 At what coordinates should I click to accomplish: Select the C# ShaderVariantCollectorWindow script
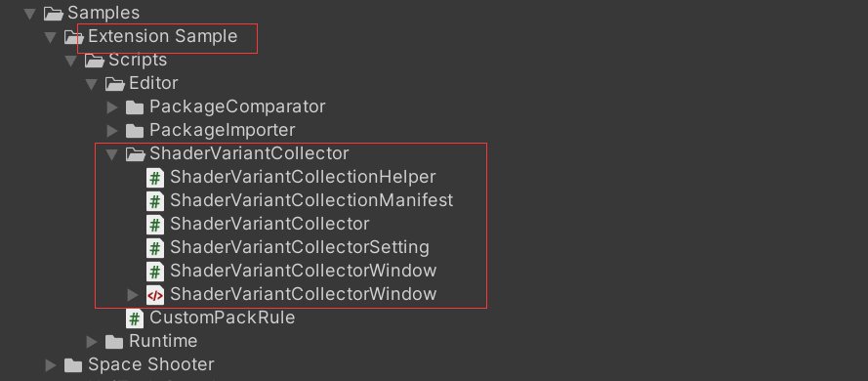click(304, 271)
